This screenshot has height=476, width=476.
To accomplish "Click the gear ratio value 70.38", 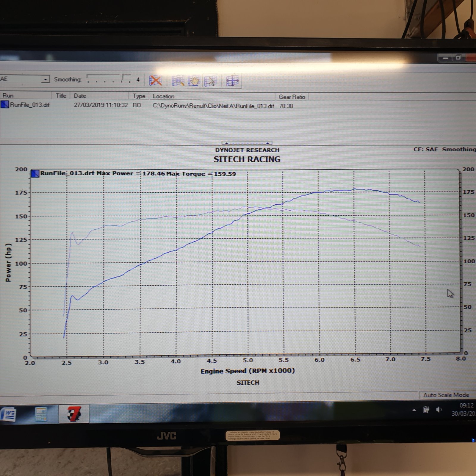I will [286, 106].
